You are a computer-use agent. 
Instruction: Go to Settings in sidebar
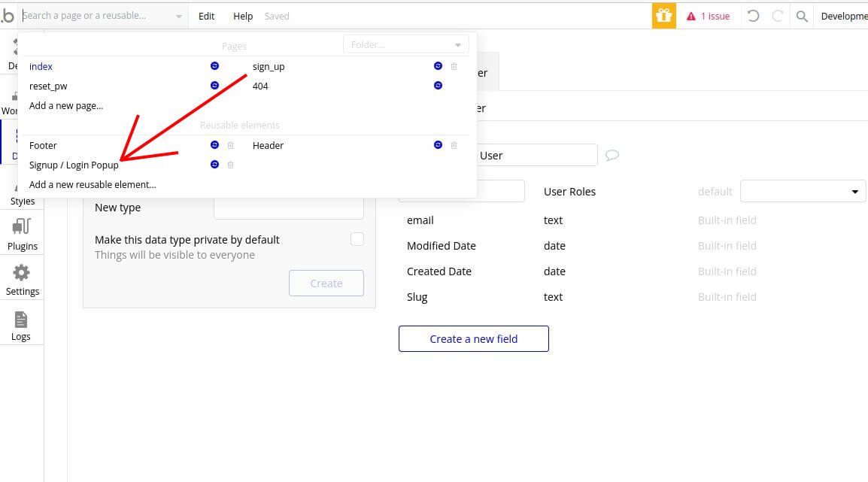point(22,280)
